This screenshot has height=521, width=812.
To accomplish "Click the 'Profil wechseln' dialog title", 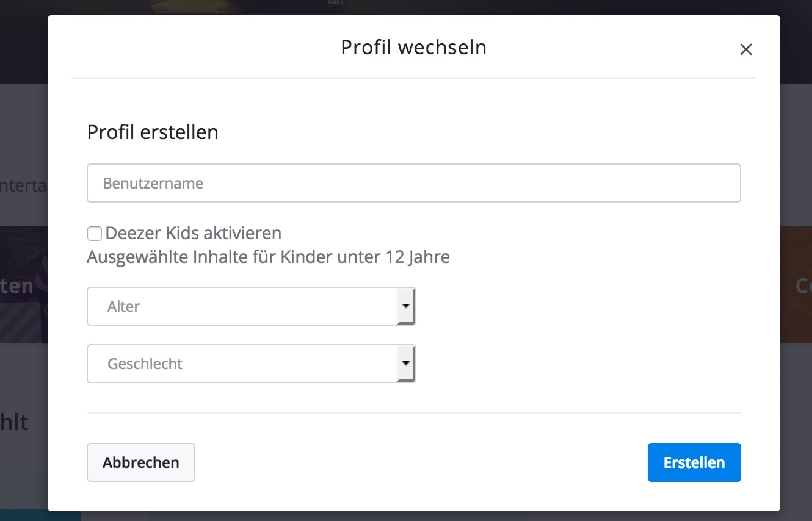I will [x=413, y=48].
